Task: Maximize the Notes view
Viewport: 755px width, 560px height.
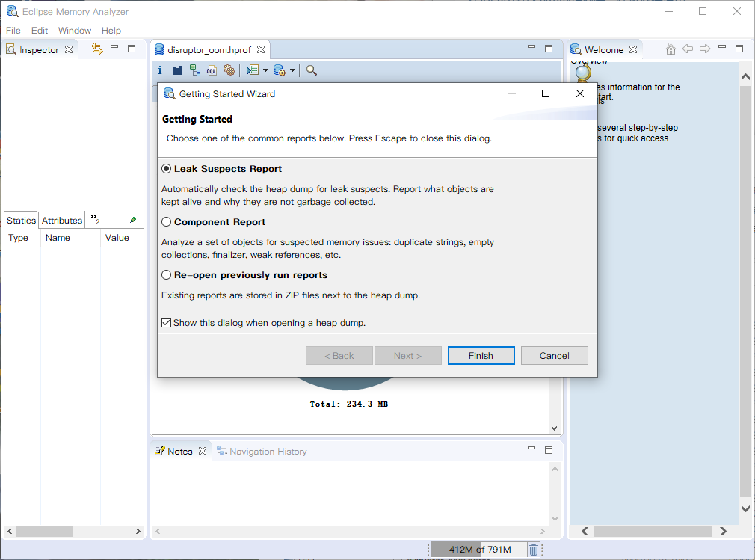Action: click(549, 450)
